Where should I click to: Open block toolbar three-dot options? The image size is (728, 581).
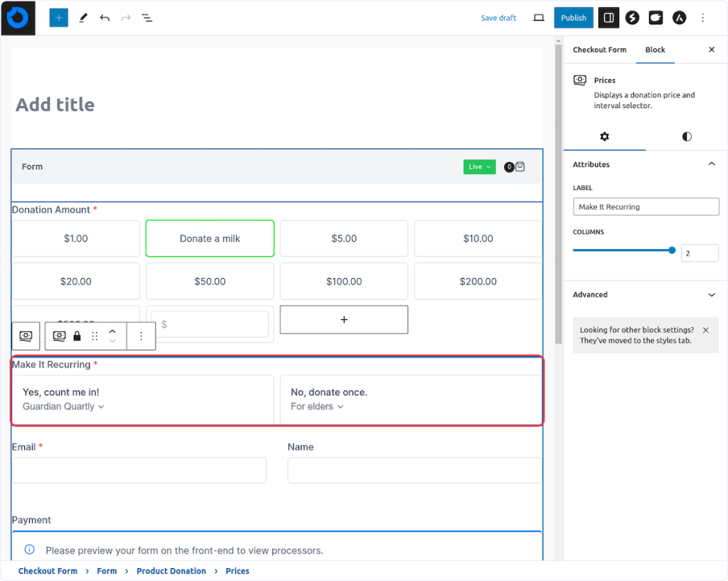coord(141,336)
